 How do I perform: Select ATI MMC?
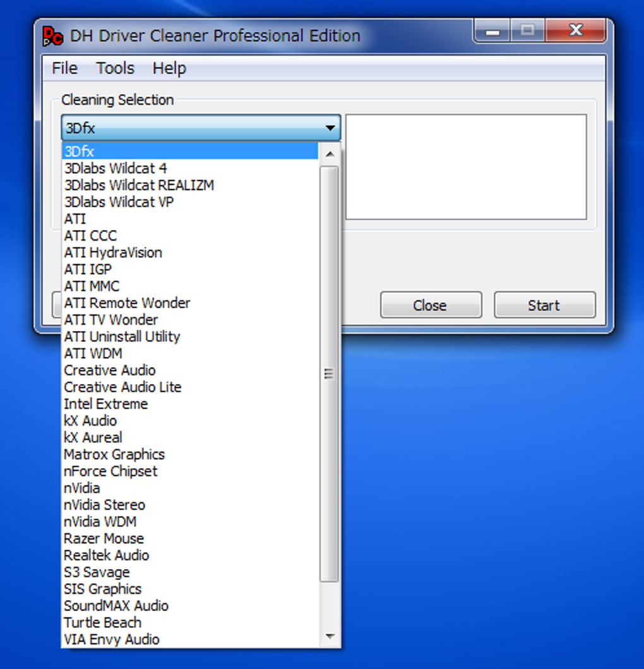pos(190,286)
